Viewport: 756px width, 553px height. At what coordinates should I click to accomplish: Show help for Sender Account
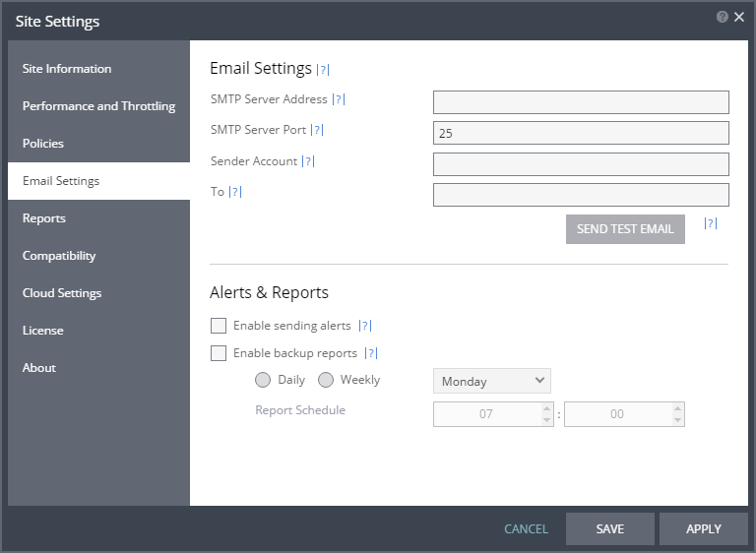tap(308, 161)
